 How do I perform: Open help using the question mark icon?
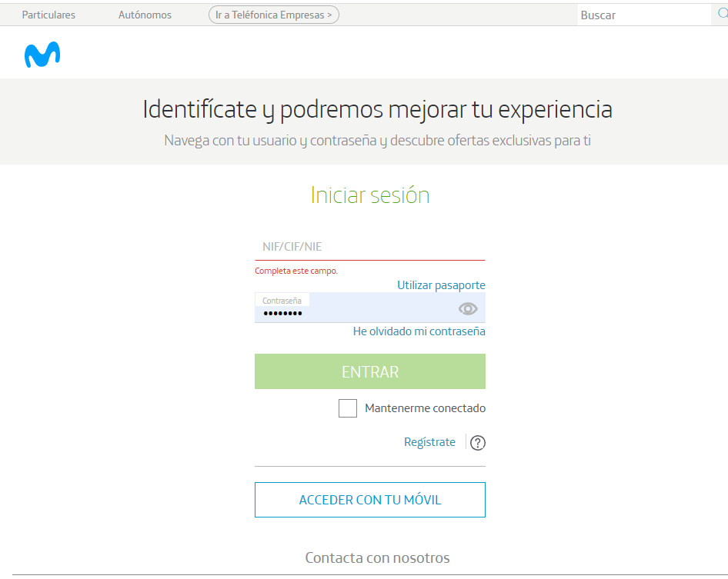[x=477, y=442]
